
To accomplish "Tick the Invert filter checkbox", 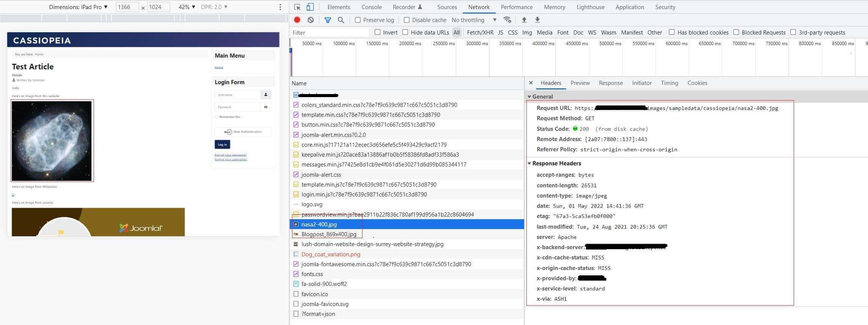I will pos(377,32).
